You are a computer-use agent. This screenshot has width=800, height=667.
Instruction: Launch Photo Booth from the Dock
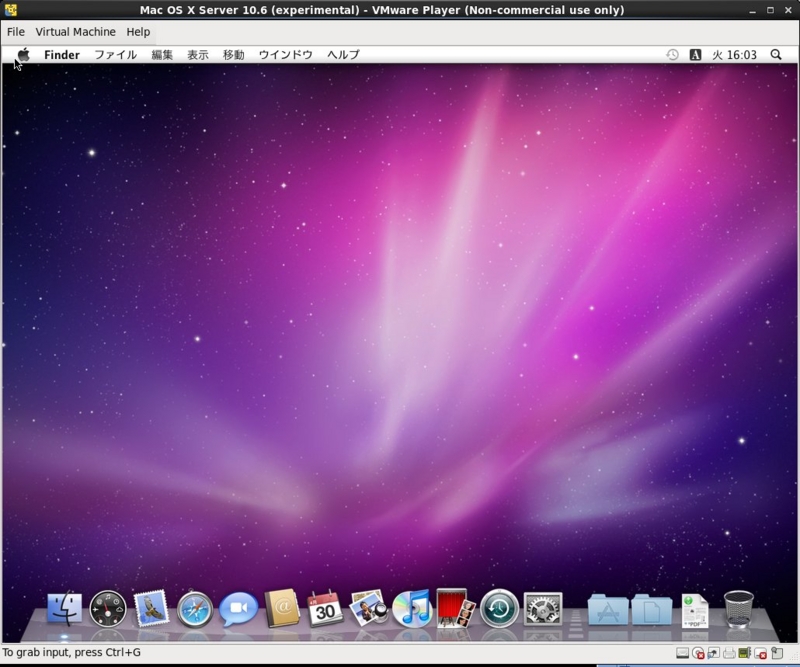pos(456,608)
